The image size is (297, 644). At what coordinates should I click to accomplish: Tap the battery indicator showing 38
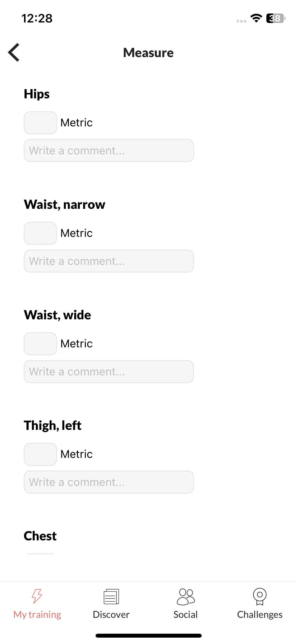click(276, 18)
